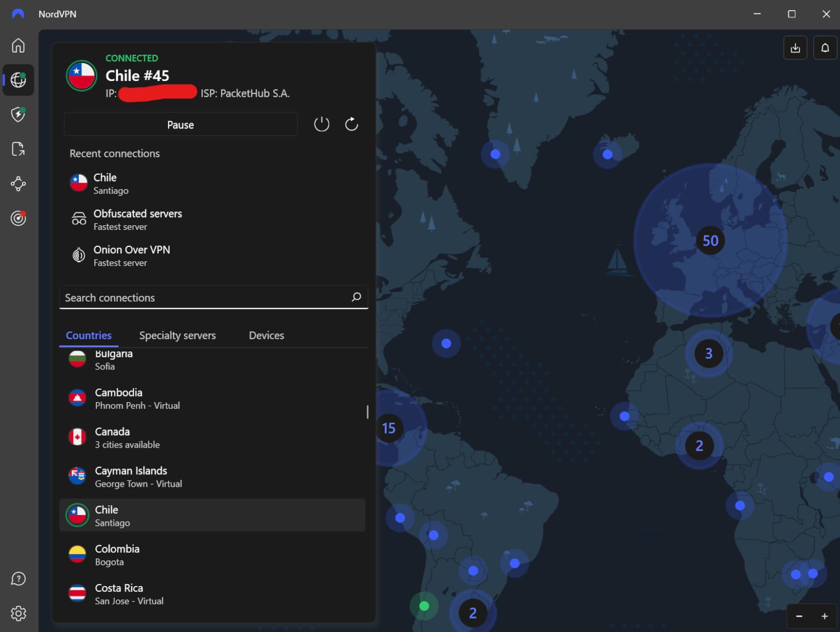Open Threat Protection shield icon
The image size is (840, 632).
[x=18, y=114]
